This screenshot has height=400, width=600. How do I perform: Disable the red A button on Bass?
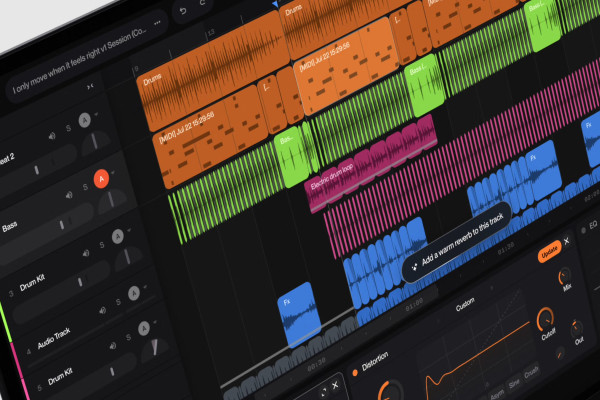101,179
